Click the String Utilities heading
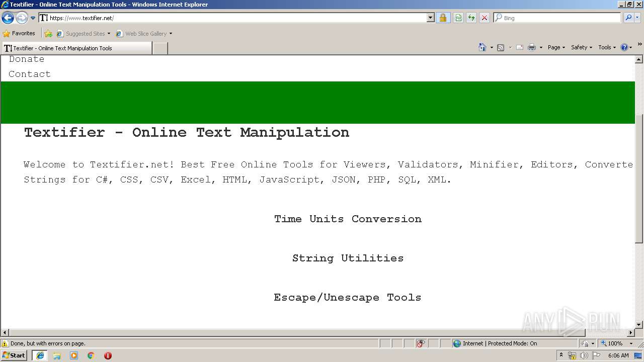 (x=348, y=258)
